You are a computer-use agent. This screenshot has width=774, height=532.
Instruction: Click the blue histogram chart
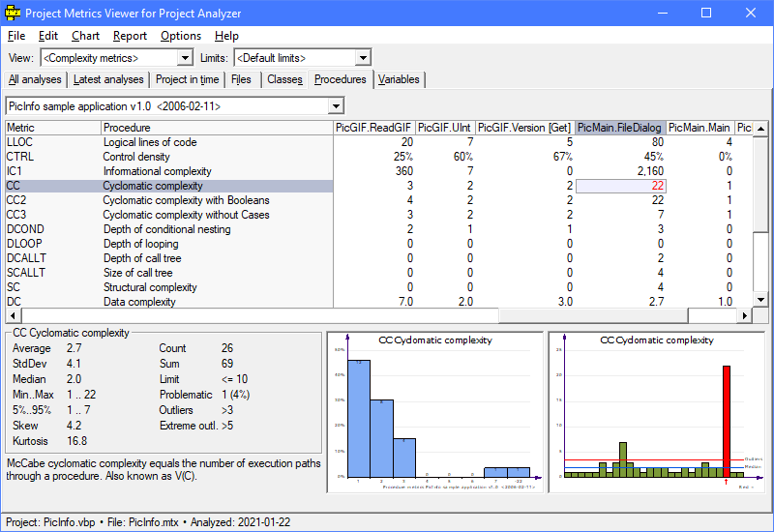[x=433, y=411]
